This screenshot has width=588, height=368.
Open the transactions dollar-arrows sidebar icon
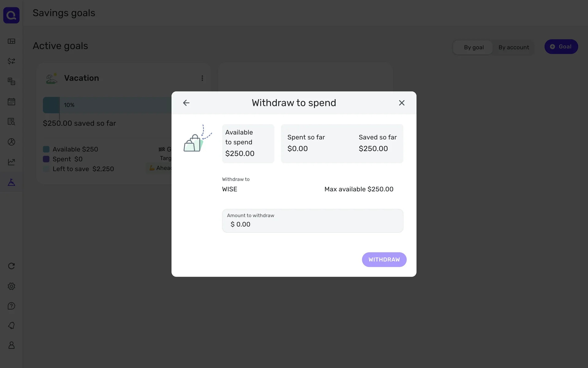[x=11, y=61]
